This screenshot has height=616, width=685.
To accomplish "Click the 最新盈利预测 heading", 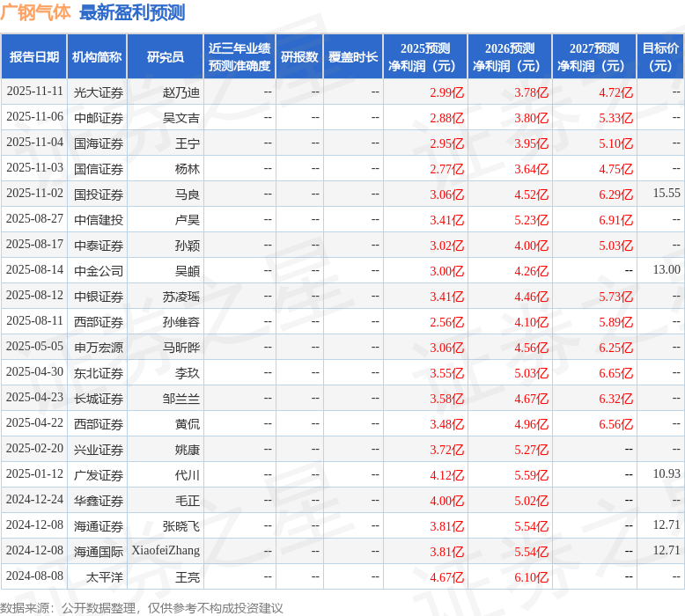I will point(132,12).
